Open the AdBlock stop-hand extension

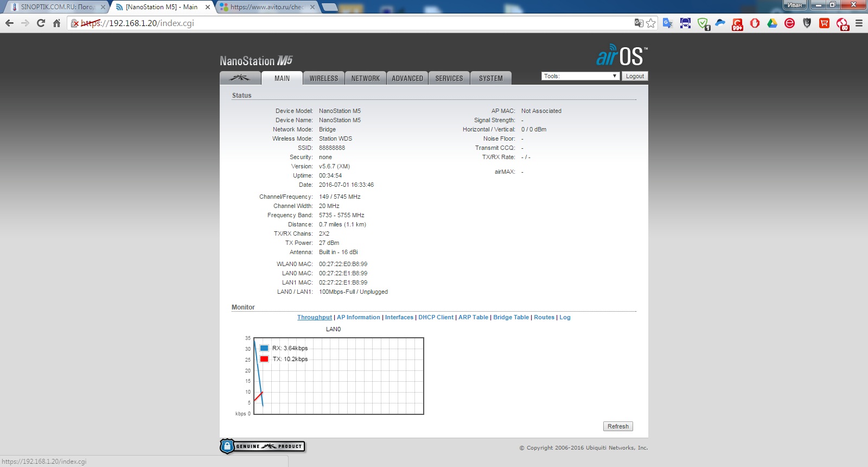tap(755, 23)
